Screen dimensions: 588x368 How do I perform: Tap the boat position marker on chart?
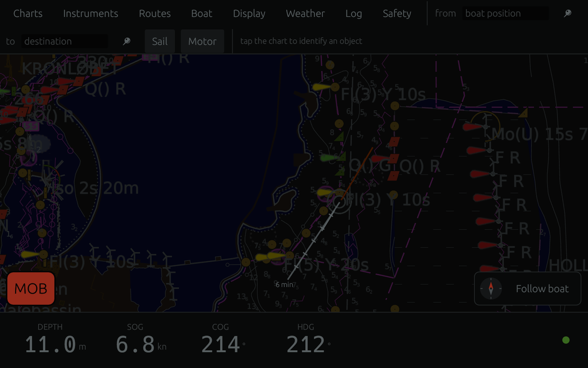(340, 202)
